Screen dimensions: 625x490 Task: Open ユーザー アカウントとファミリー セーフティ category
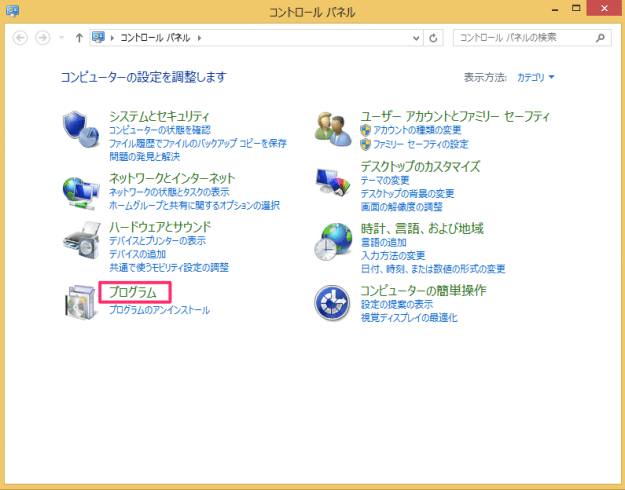455,116
